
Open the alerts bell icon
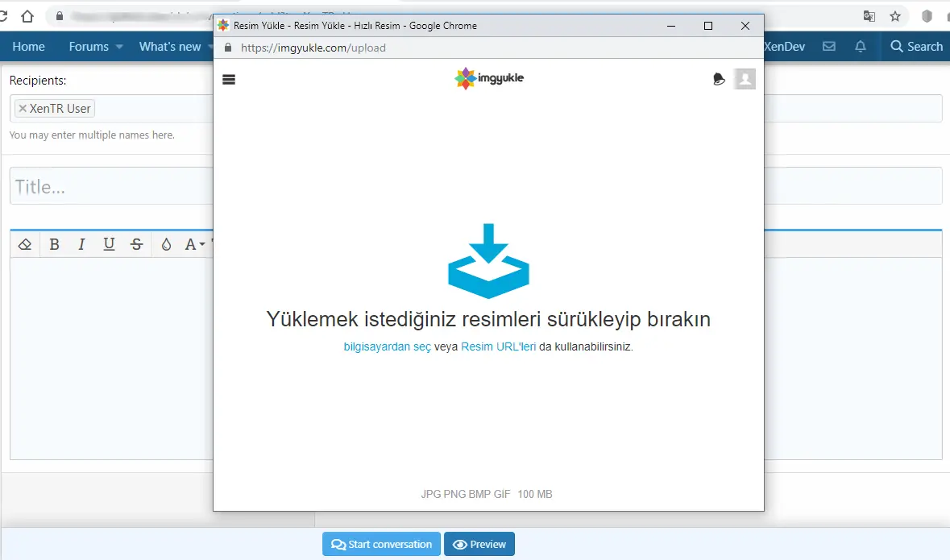pos(861,47)
